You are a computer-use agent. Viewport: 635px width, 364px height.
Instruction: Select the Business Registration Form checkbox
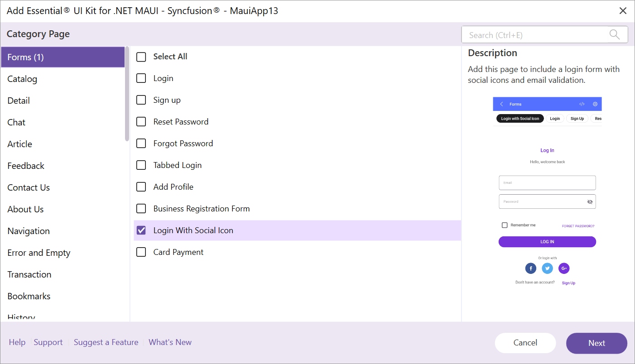click(141, 209)
